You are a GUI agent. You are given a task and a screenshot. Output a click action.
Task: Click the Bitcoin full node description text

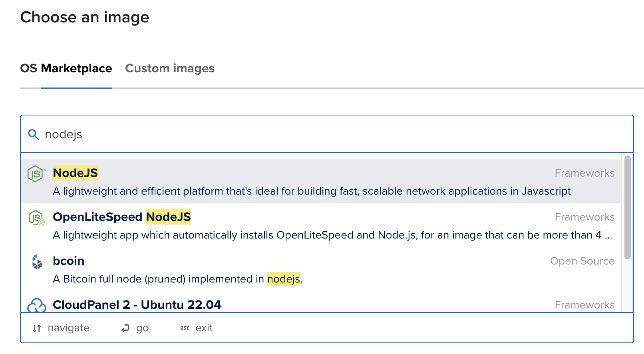[178, 279]
